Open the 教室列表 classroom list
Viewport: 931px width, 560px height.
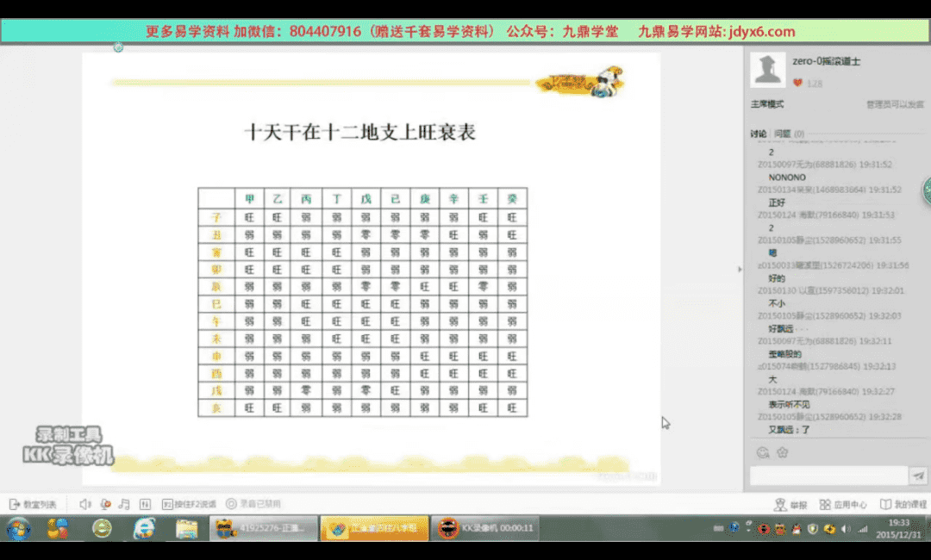[x=33, y=504]
